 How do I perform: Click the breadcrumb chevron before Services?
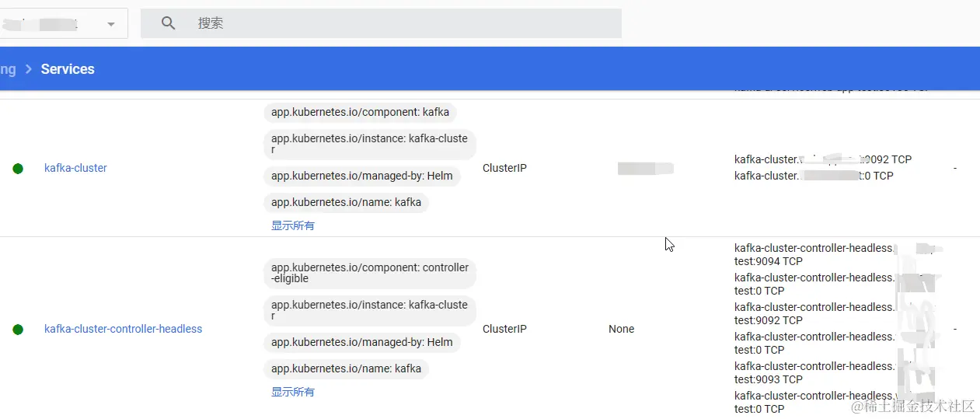click(x=29, y=69)
